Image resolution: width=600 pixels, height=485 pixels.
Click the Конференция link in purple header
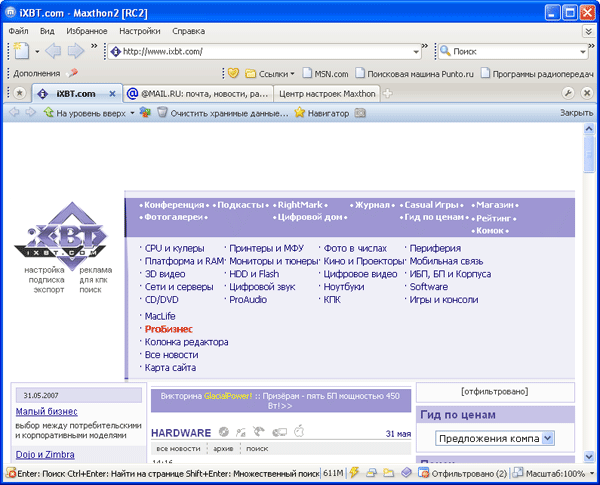[x=174, y=205]
